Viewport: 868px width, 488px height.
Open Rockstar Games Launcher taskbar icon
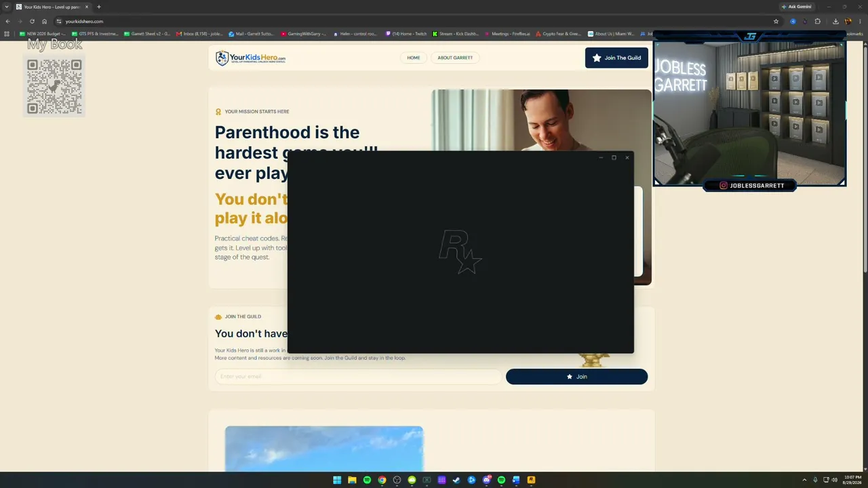[531, 480]
